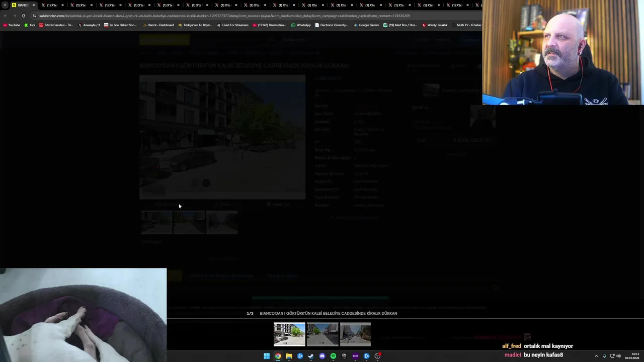Click the microphone tray icon
This screenshot has width=644, height=362.
pos(604,356)
